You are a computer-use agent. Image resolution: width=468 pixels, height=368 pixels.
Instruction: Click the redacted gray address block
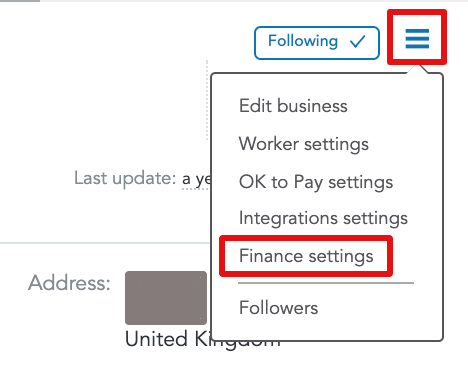166,298
